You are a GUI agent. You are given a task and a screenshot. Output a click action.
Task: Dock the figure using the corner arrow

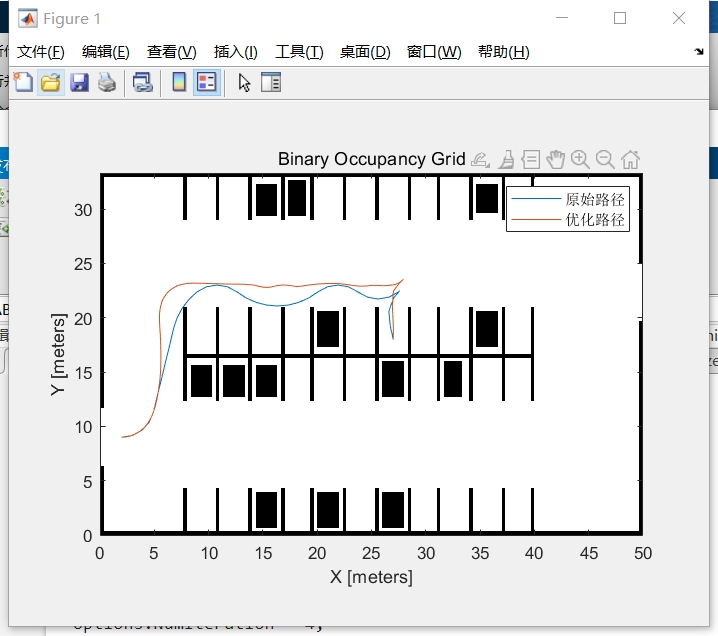(x=699, y=52)
